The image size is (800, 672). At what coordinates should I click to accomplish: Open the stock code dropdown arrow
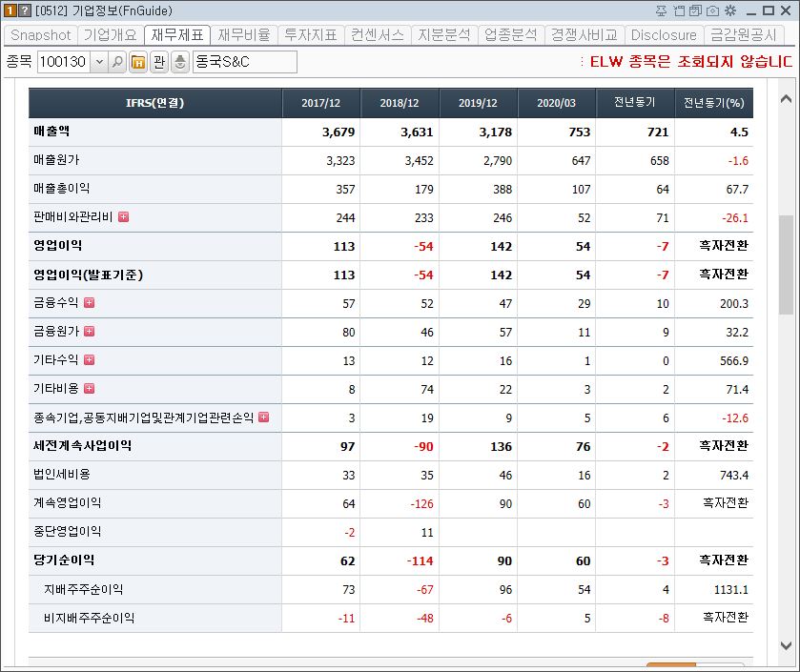point(98,60)
